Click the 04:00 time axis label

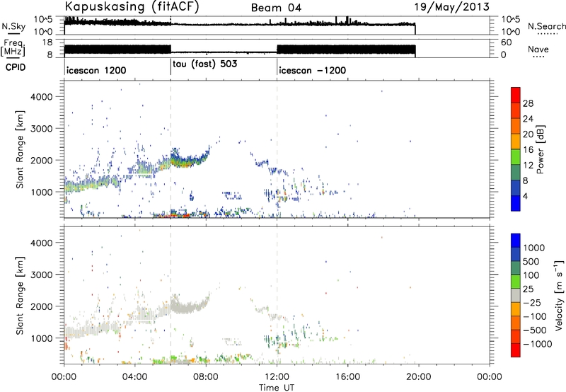135,377
